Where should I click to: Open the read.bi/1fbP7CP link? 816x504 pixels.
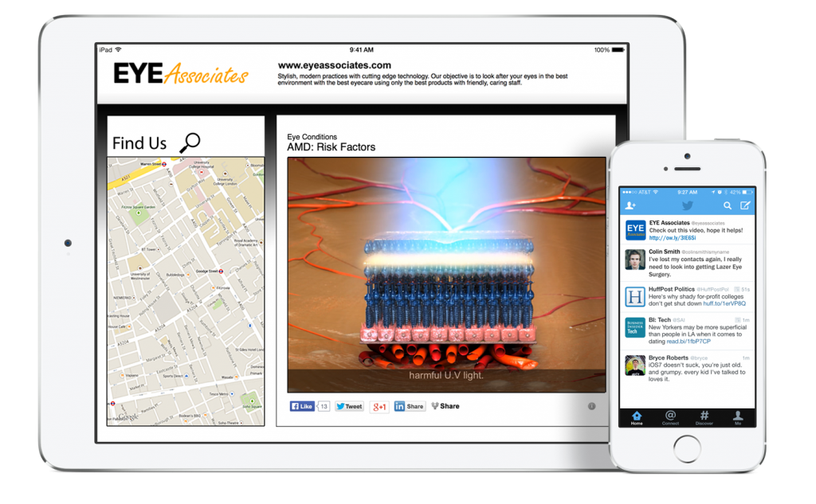[x=688, y=342]
